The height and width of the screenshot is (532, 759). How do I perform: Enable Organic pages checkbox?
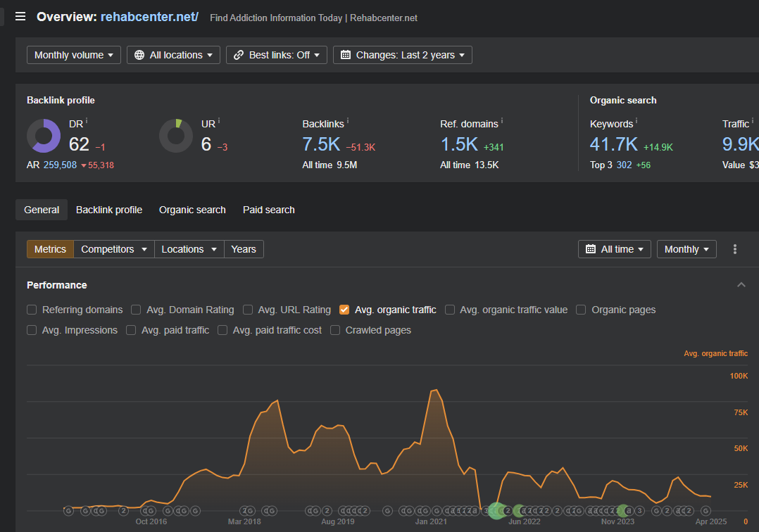pyautogui.click(x=581, y=310)
